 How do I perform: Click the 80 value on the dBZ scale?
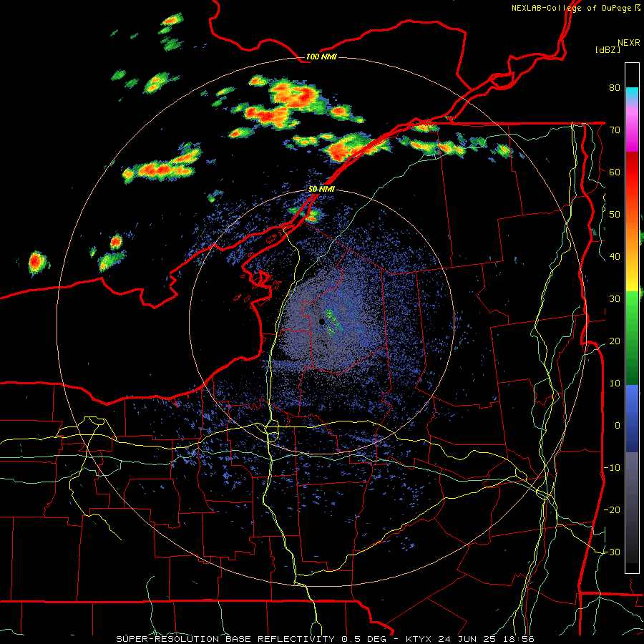point(615,88)
